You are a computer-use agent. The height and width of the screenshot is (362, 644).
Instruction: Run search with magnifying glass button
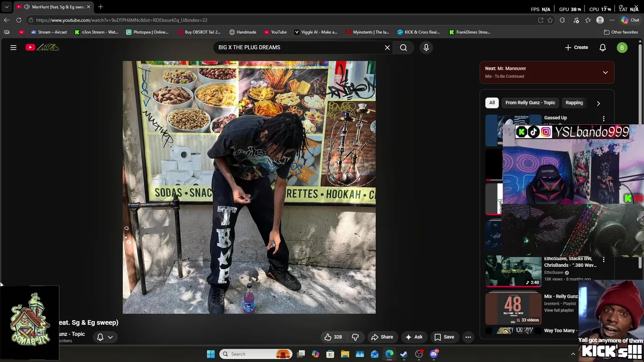click(x=404, y=47)
